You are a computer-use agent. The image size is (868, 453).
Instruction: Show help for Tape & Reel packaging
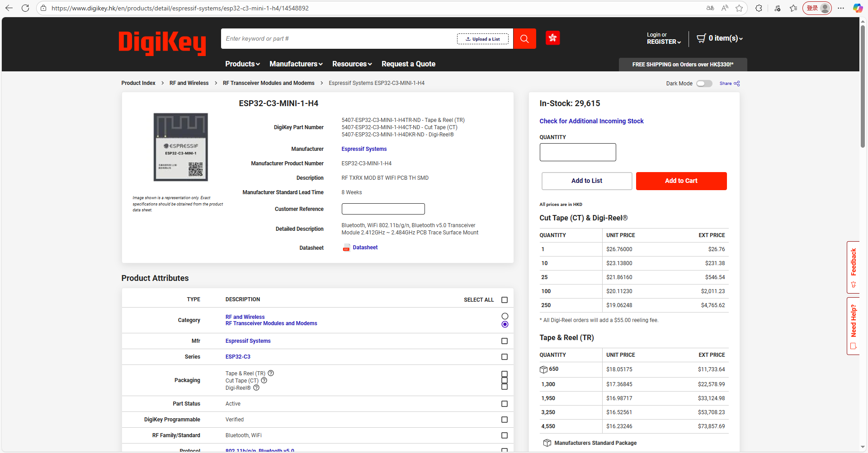click(x=271, y=373)
